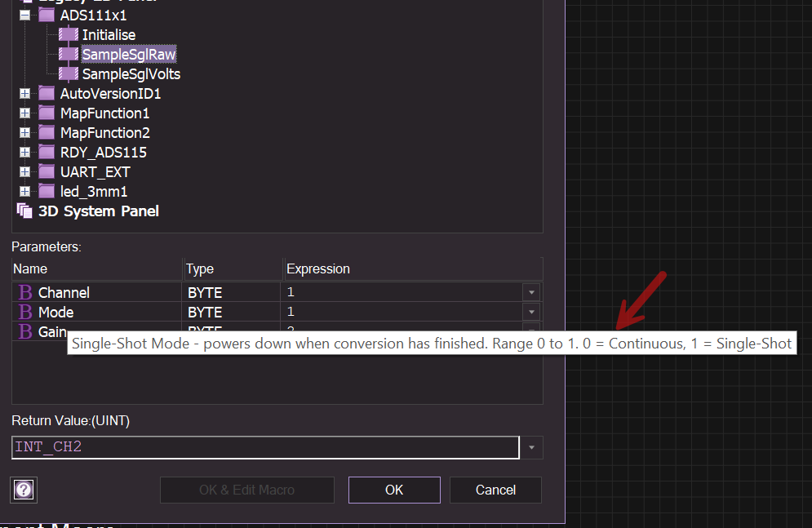Click the help question mark icon
Image resolution: width=812 pixels, height=528 pixels.
pyautogui.click(x=24, y=490)
